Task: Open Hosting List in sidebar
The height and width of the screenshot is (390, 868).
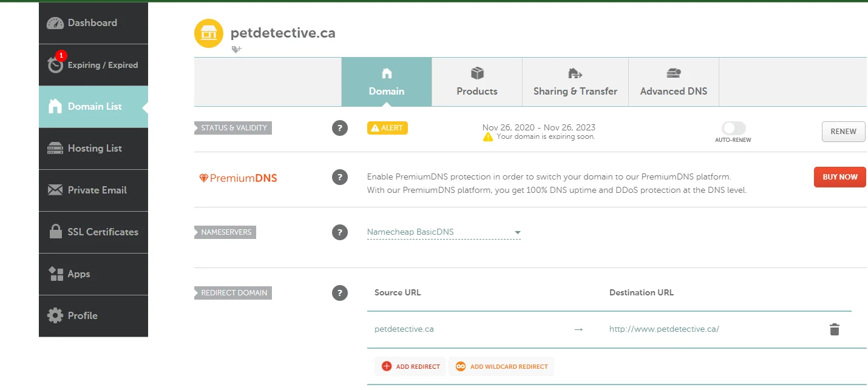Action: [x=93, y=148]
